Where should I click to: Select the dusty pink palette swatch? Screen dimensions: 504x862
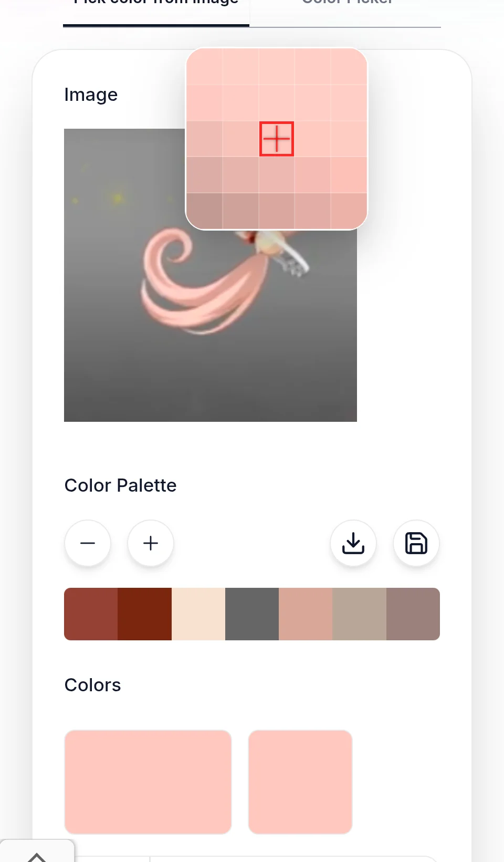306,614
